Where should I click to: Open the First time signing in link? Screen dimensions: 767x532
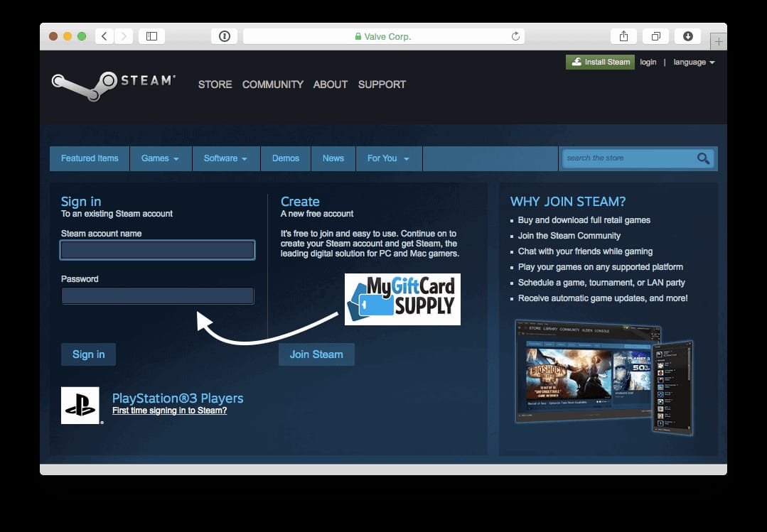pos(169,411)
